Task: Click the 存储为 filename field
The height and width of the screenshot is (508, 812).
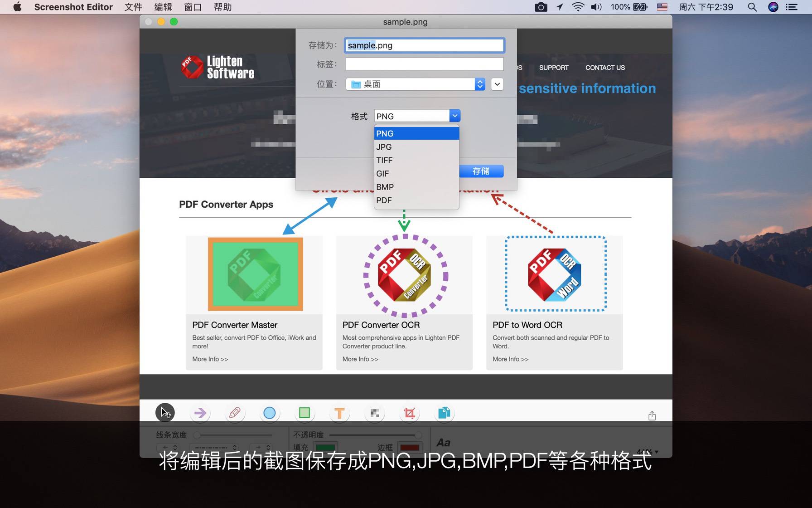Action: coord(425,45)
